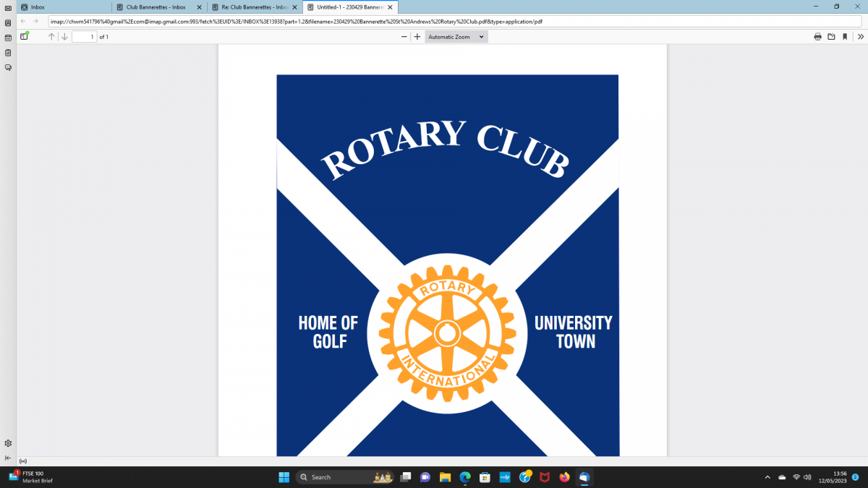Screen dimensions: 868x488
Task: Click the online status indicator in status bar
Action: 22,461
